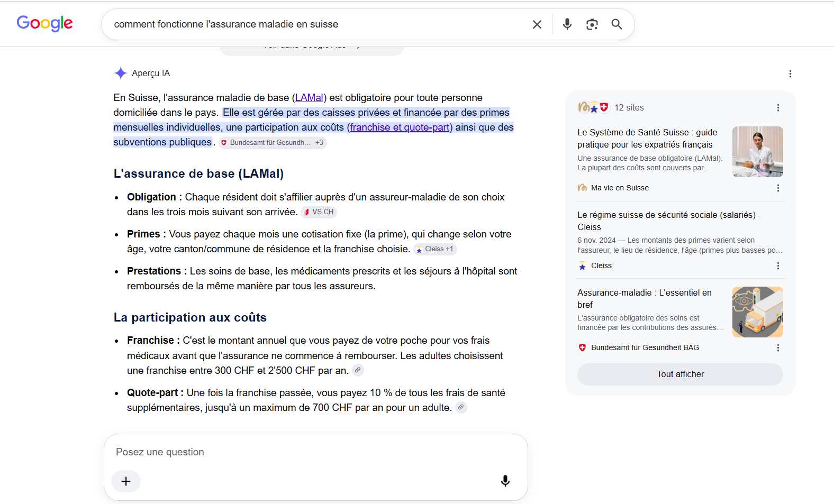Open Assurance-maladie : L'essentiel en bref
The image size is (834, 504).
click(x=644, y=299)
